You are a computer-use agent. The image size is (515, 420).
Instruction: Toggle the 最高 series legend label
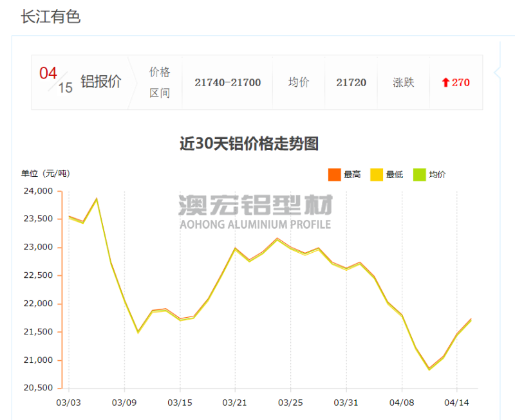pos(352,174)
